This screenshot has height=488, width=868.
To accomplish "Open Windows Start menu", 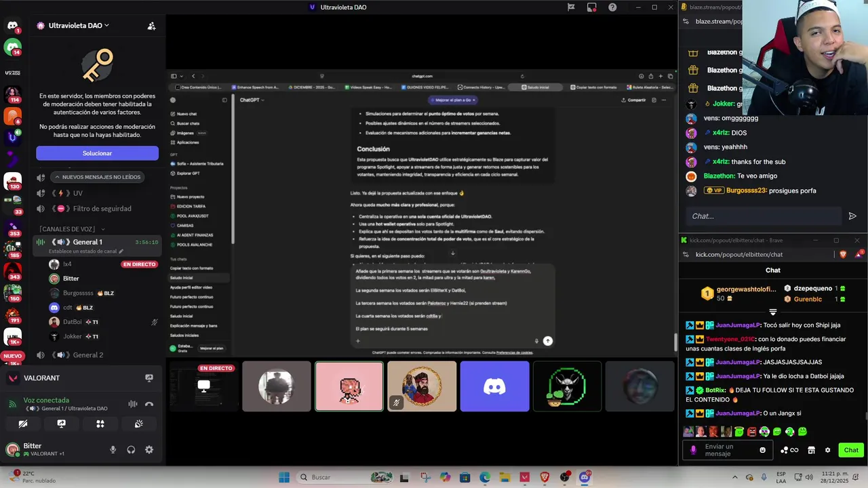I will coord(283,477).
